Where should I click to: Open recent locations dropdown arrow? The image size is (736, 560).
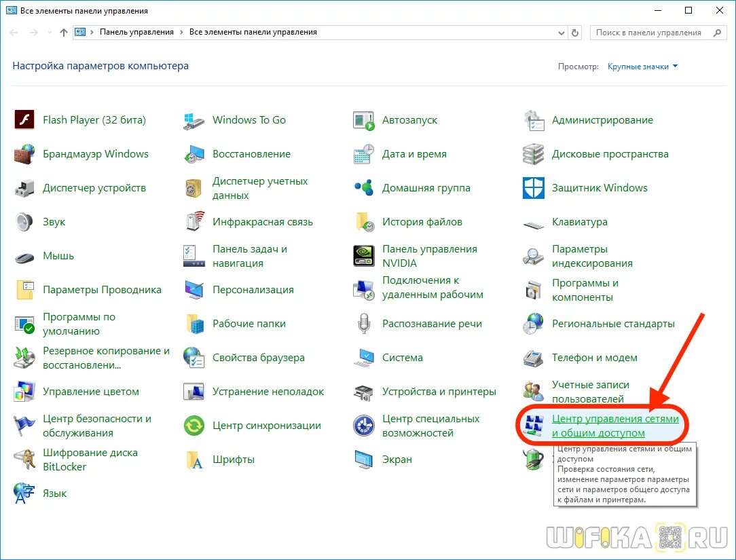coord(50,33)
